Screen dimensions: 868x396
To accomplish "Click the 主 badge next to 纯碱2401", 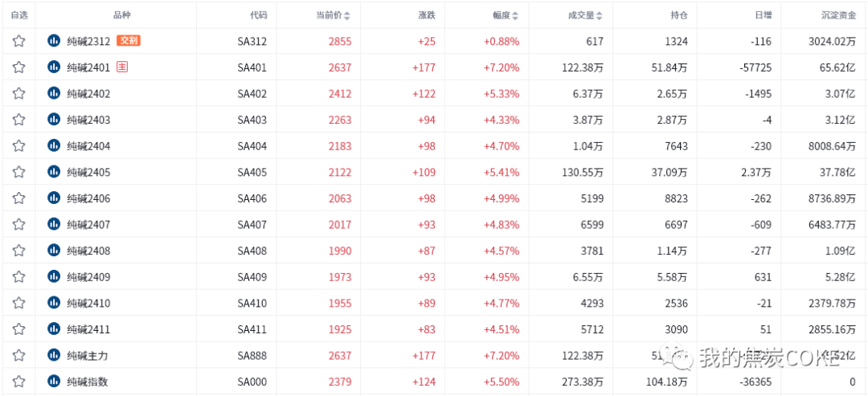I will click(122, 67).
